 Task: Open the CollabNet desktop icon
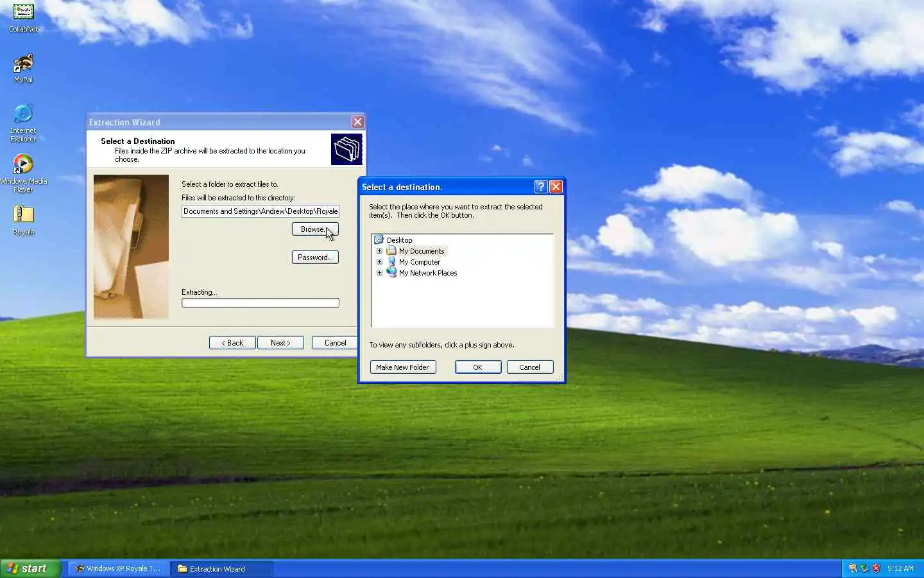pyautogui.click(x=23, y=18)
